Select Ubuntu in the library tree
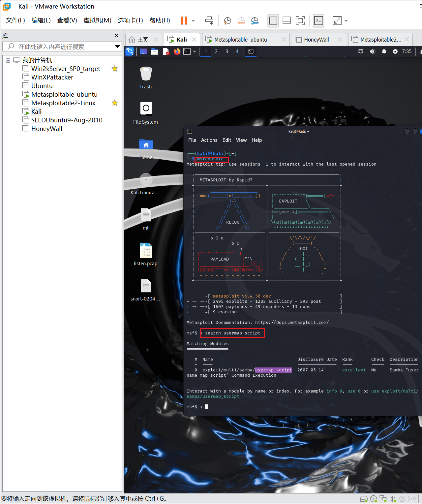The height and width of the screenshot is (504, 422). click(x=42, y=86)
